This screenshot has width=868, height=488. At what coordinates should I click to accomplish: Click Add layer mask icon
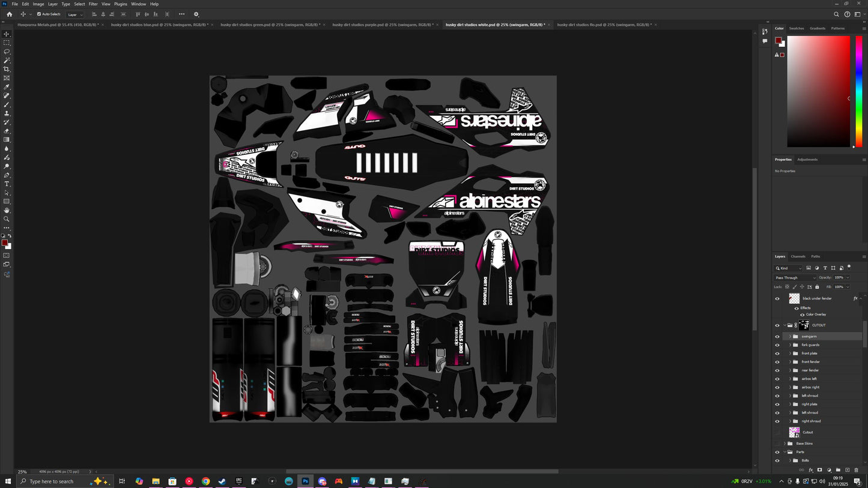tap(819, 470)
